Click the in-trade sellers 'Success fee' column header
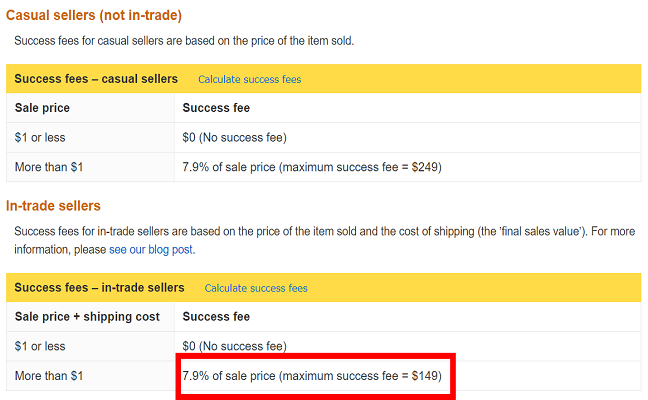Viewport: 648px width, 400px height. (216, 317)
